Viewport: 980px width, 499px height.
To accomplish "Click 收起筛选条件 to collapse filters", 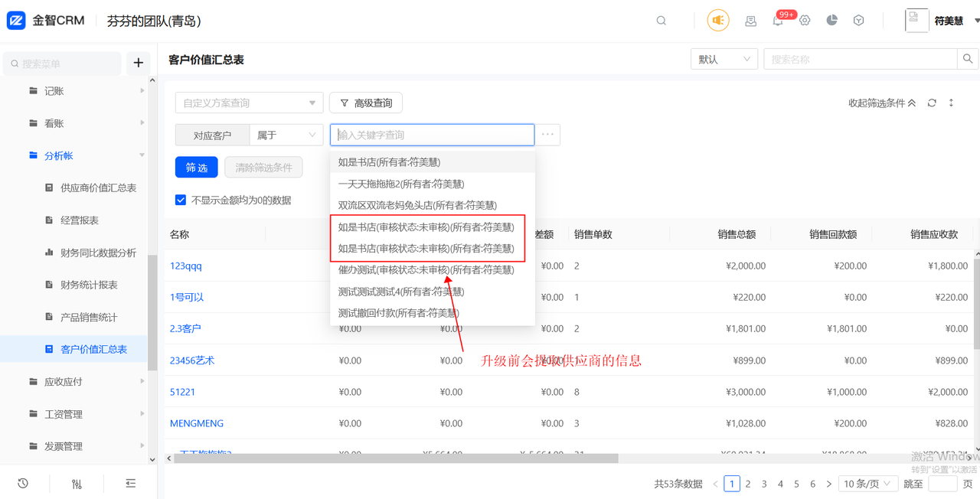I will pyautogui.click(x=882, y=103).
